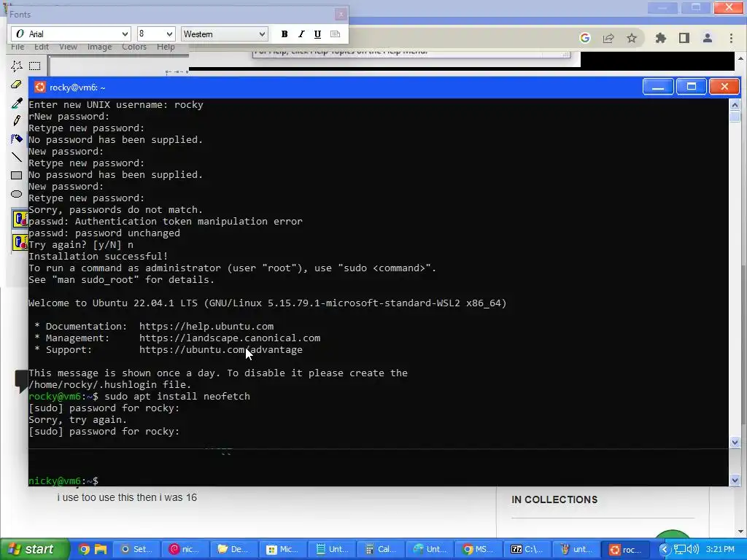Viewport: 747px width, 560px height.
Task: Click the 3:21 PM clock
Action: pyautogui.click(x=720, y=549)
